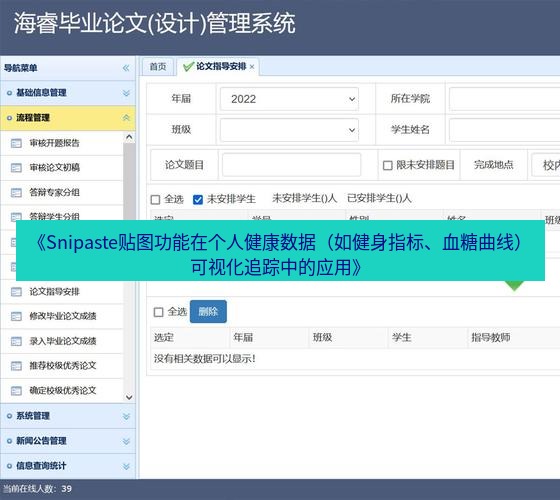The height and width of the screenshot is (500, 560).
Task: Toggle upper 全选 checkbox near 未安排学生
Action: [155, 199]
